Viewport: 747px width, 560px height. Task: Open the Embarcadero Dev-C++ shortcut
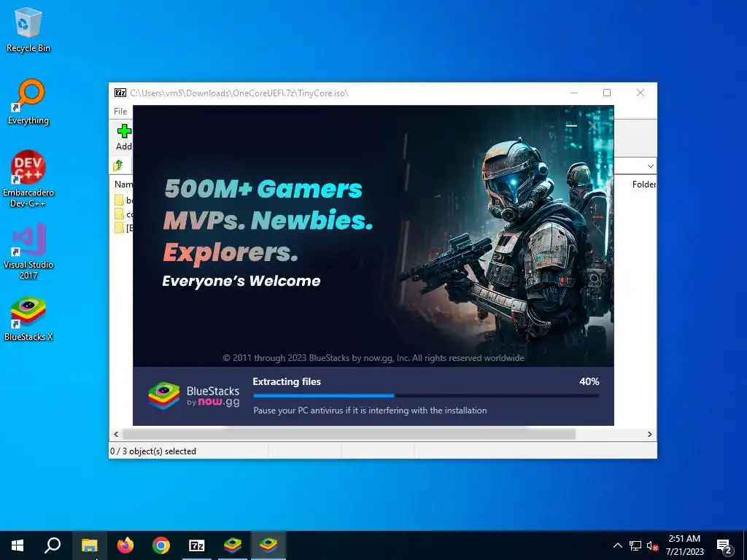[28, 179]
